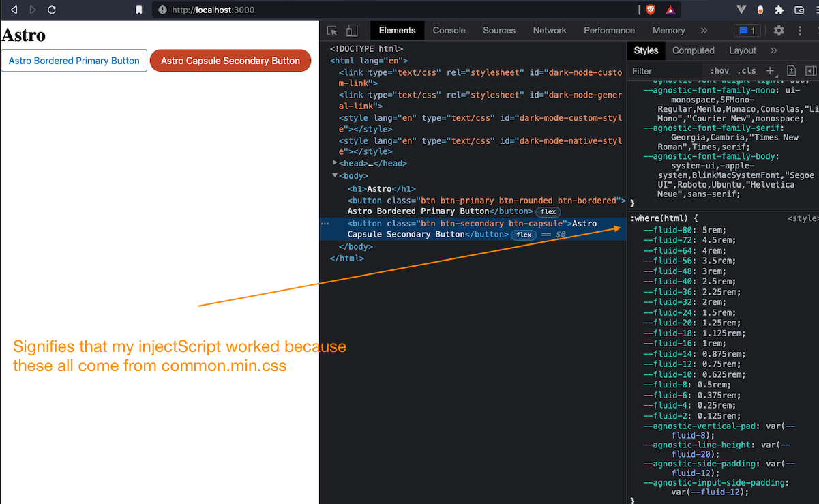Select the btn-primary button node
Viewport: 819px width, 504px height.
486,205
